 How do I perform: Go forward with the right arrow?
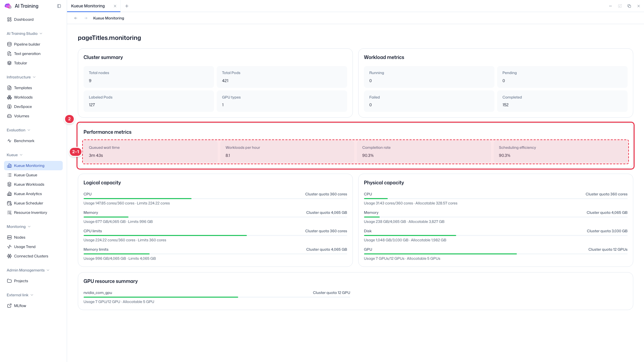click(86, 18)
